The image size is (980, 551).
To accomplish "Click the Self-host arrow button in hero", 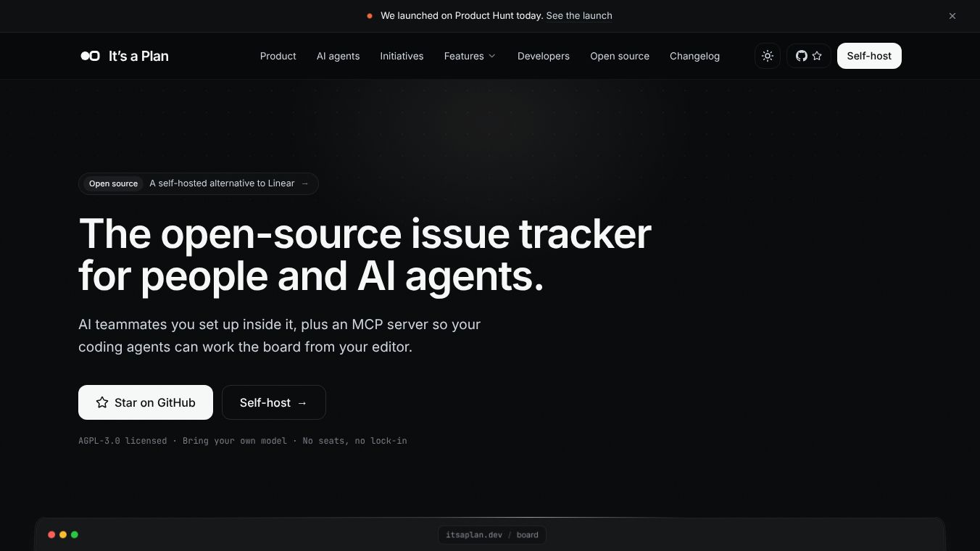I will 274,402.
